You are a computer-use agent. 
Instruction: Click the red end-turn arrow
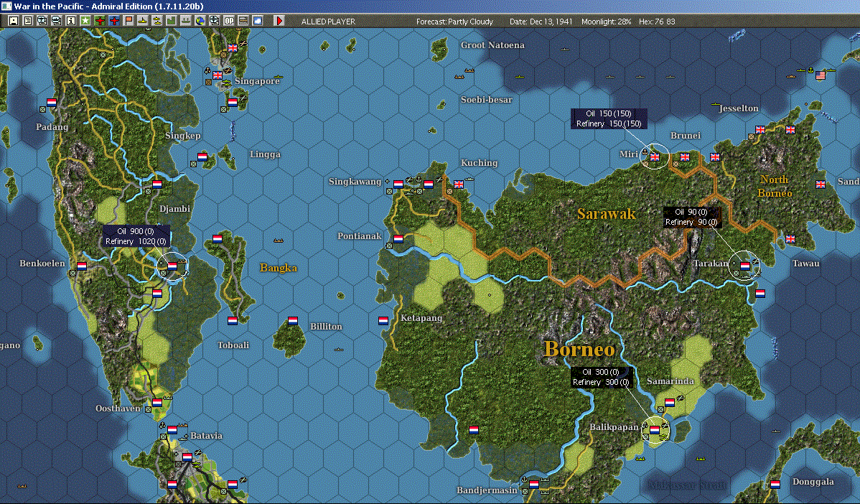pyautogui.click(x=279, y=21)
